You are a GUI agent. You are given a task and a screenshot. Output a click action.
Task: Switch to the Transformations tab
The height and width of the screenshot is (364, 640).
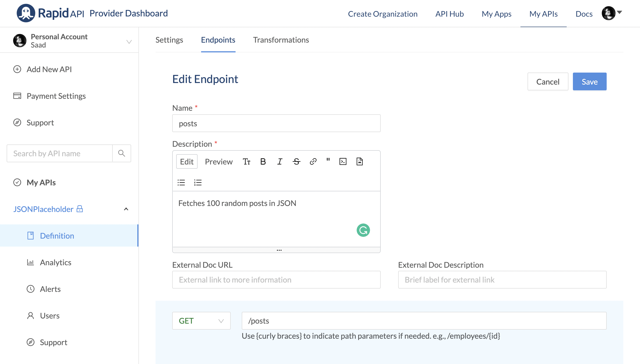click(x=281, y=40)
